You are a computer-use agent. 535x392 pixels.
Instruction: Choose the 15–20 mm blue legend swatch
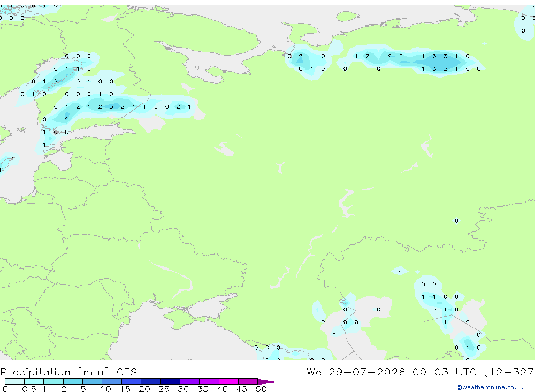(131, 381)
